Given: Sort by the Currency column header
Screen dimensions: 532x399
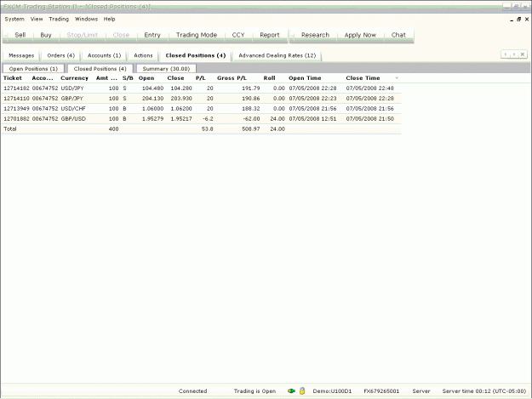Looking at the screenshot, I should coord(74,78).
